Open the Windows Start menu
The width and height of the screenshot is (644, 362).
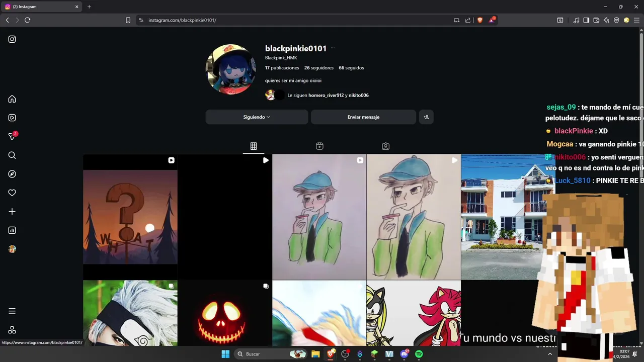(225, 354)
